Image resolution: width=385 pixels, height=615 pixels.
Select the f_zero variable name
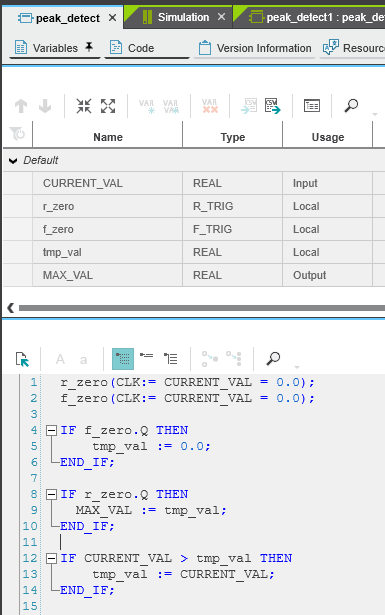(58, 229)
